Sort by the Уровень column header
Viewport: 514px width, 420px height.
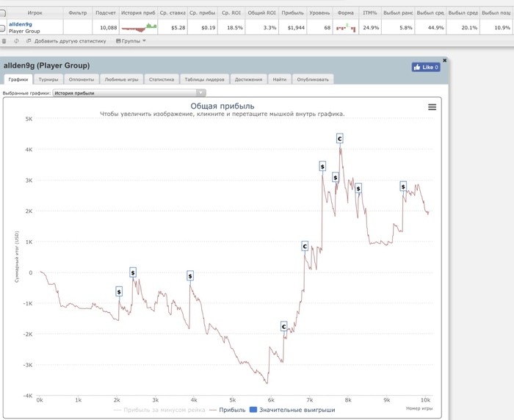coord(319,13)
